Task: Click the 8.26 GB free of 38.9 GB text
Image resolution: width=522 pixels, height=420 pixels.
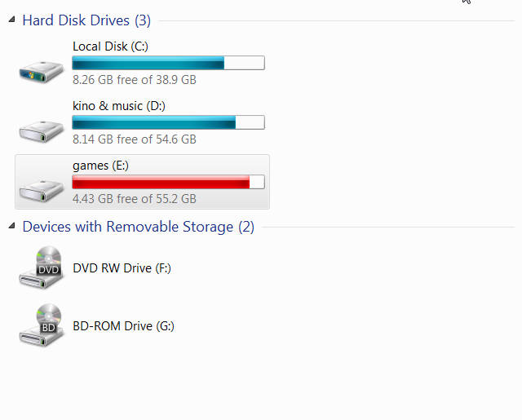Action: click(x=134, y=80)
